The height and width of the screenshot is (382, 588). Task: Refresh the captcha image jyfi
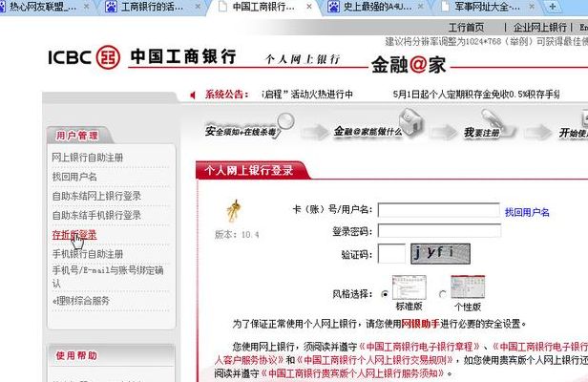click(440, 254)
